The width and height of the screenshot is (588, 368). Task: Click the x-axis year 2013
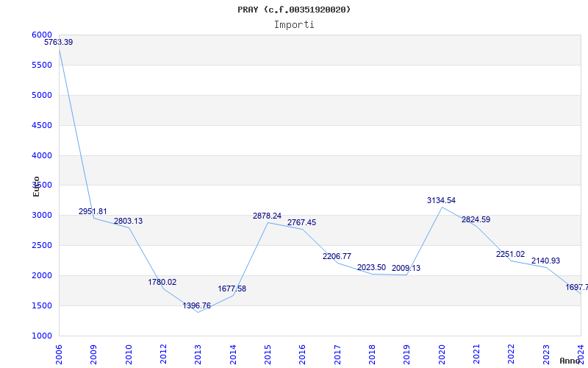pyautogui.click(x=198, y=355)
